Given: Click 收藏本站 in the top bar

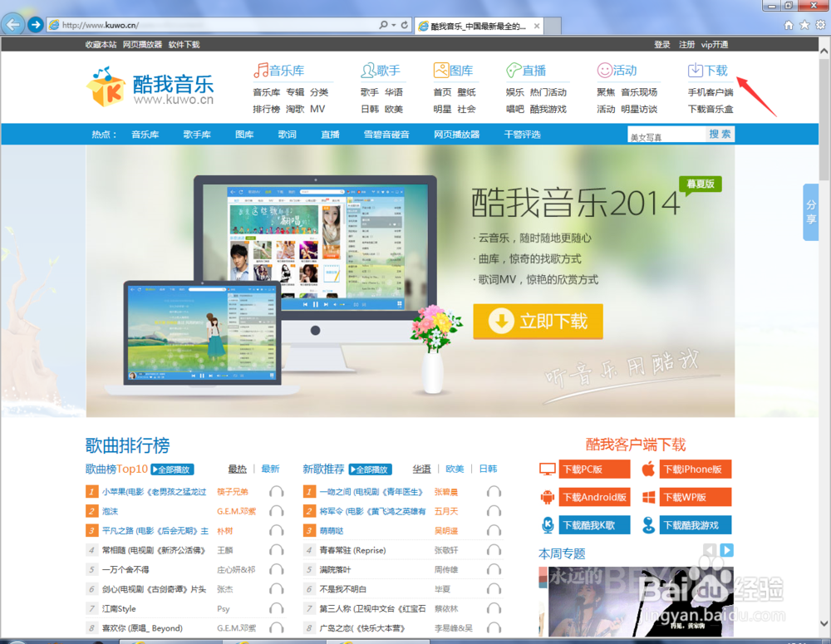Looking at the screenshot, I should click(x=101, y=45).
